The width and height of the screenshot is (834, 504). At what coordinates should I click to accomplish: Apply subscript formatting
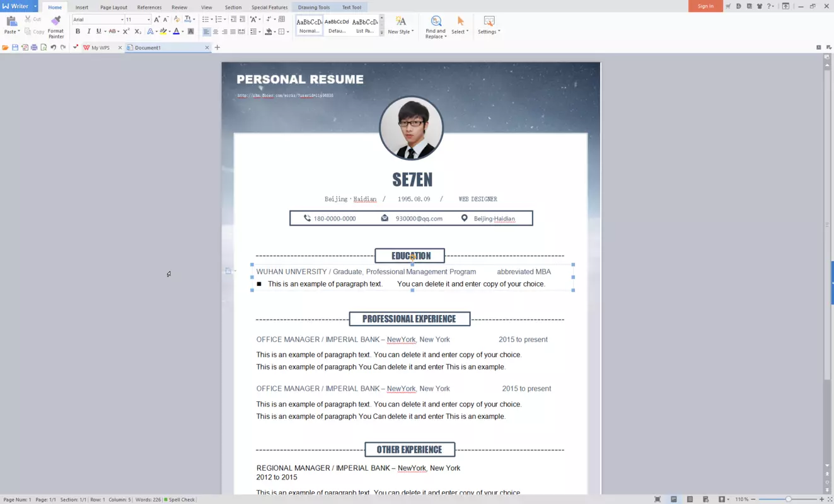coord(138,31)
